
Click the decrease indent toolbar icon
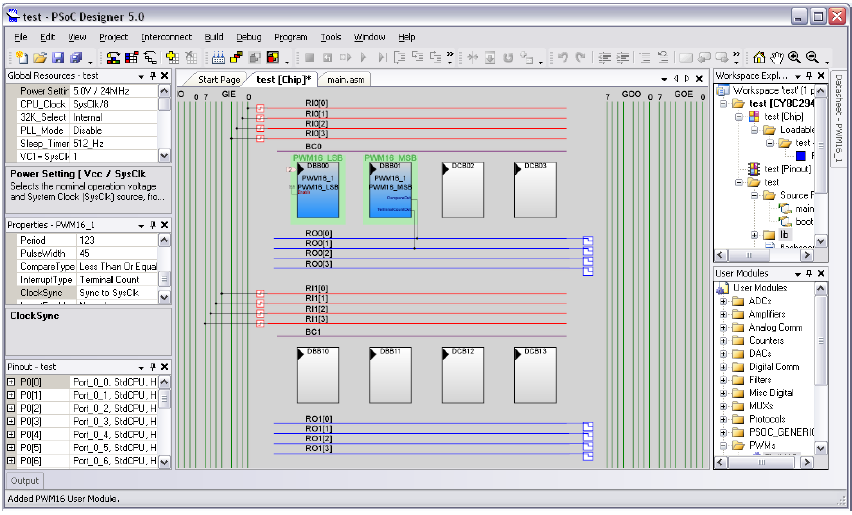605,57
